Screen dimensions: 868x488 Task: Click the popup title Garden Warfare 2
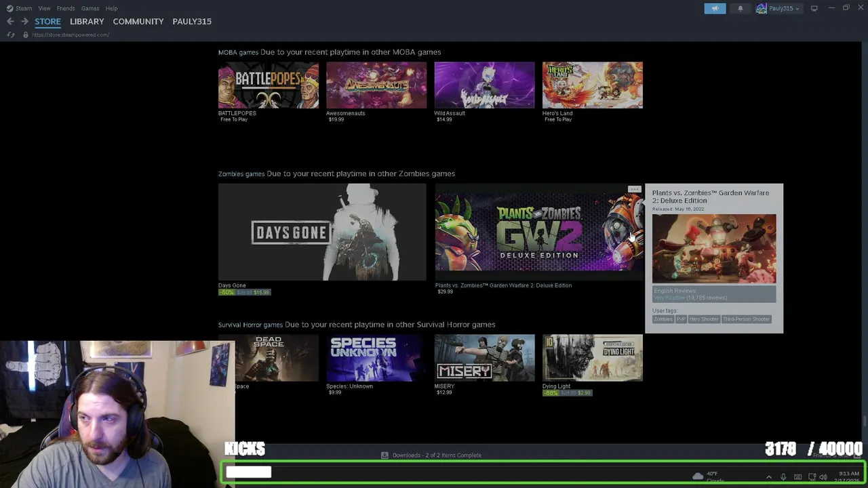711,197
